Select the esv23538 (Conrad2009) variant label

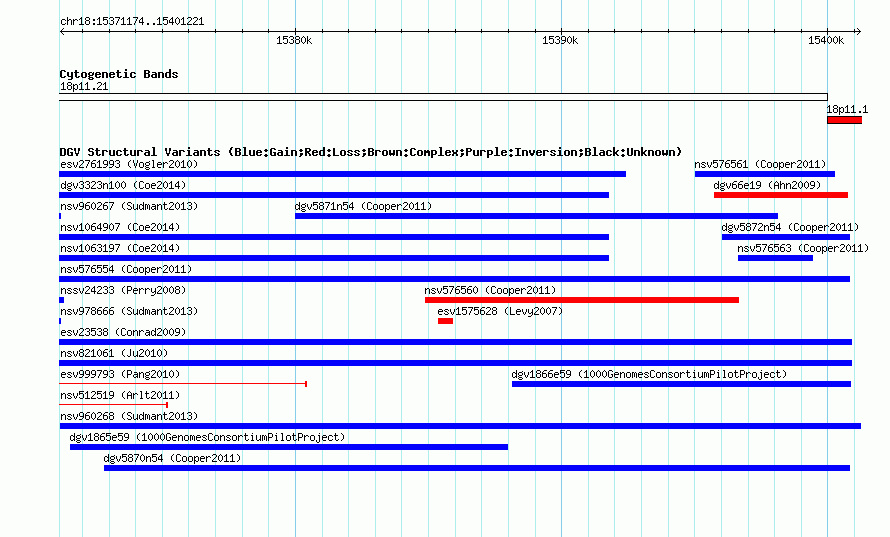pos(123,332)
